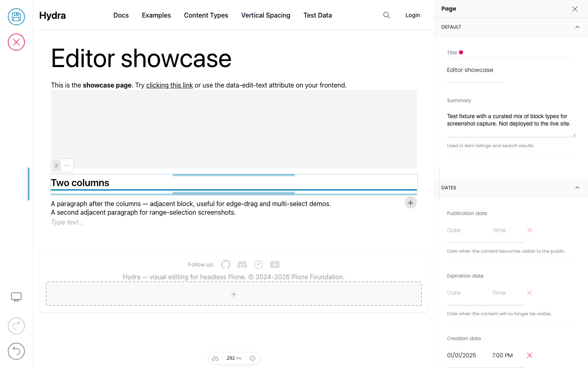Close the Page sidebar panel
The image size is (588, 368).
click(x=575, y=9)
